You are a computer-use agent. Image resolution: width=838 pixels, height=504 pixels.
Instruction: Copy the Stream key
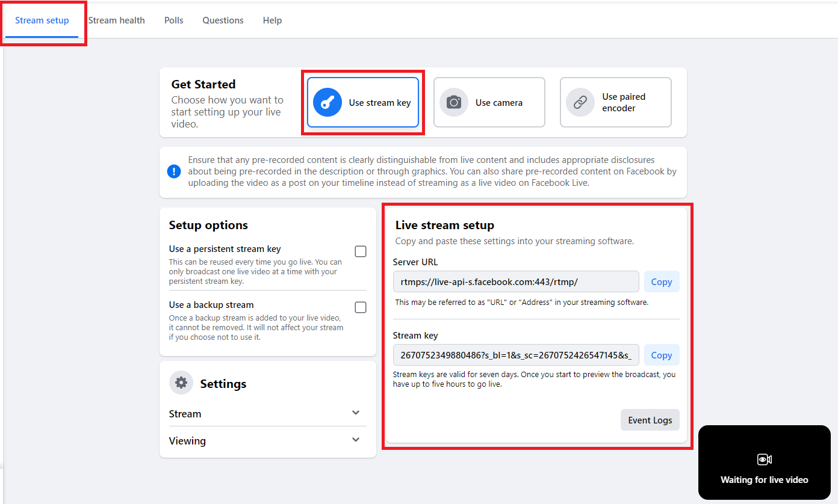point(661,355)
